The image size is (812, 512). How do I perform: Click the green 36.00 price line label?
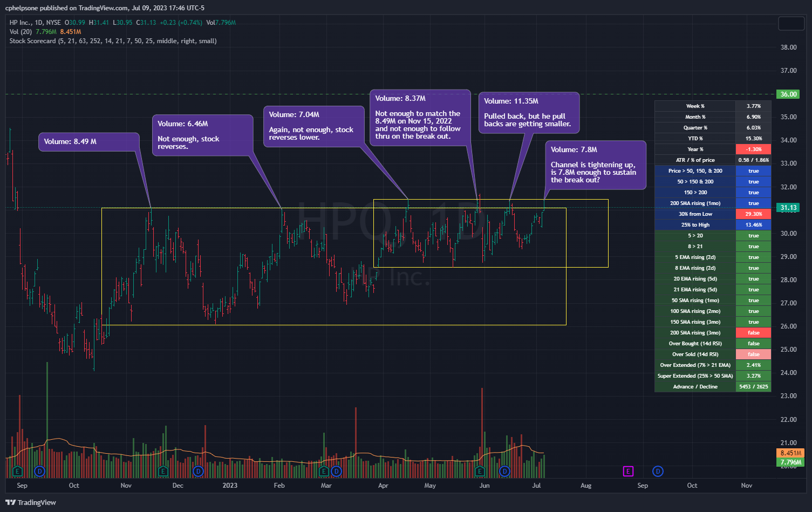[x=788, y=94]
